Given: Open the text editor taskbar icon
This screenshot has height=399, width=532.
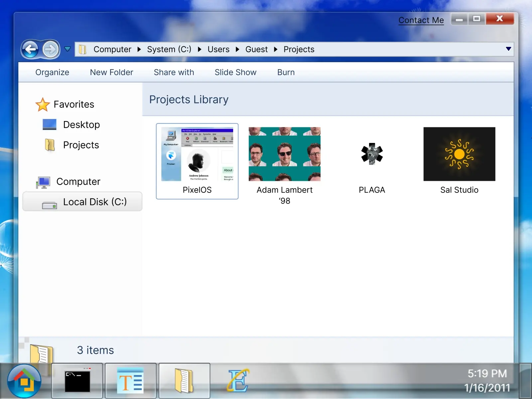Looking at the screenshot, I should coord(131,381).
